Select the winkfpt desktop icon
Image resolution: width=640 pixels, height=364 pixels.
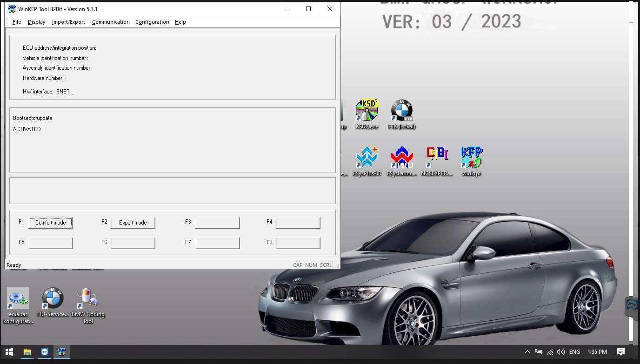click(x=472, y=161)
